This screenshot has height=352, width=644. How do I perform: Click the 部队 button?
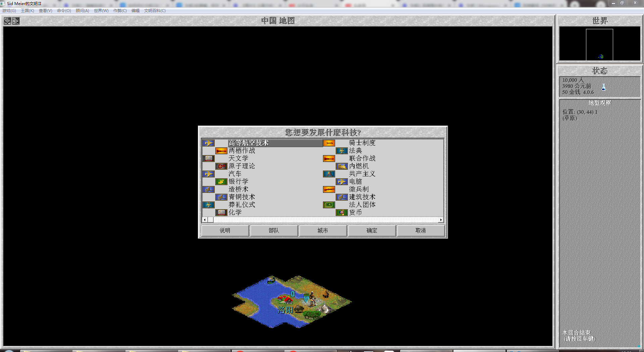274,231
